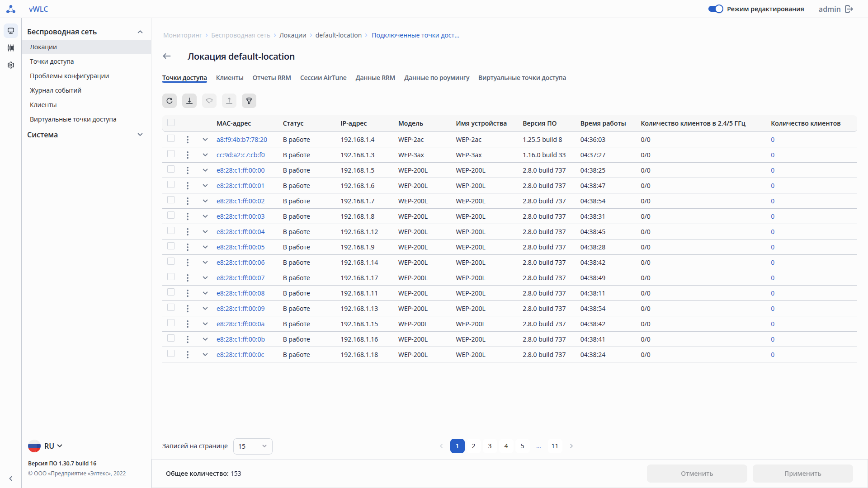This screenshot has width=868, height=488.
Task: Toggle the edit mode switch
Action: click(x=716, y=9)
